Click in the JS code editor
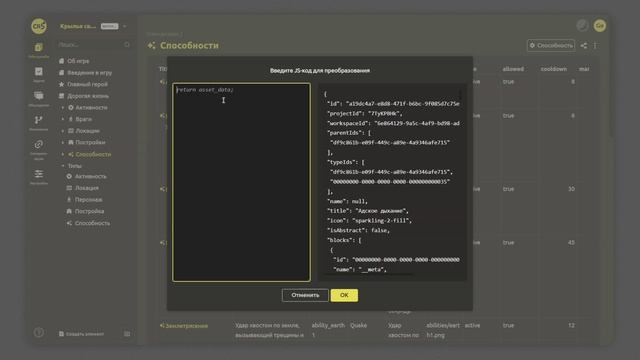Screen dimensions: 640x360 [x=241, y=182]
